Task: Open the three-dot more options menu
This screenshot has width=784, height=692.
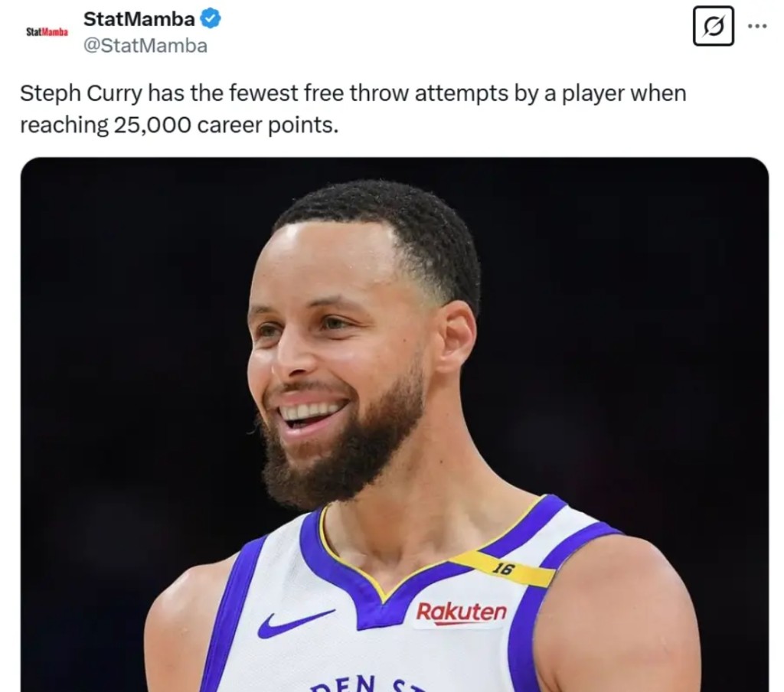Action: tap(757, 27)
